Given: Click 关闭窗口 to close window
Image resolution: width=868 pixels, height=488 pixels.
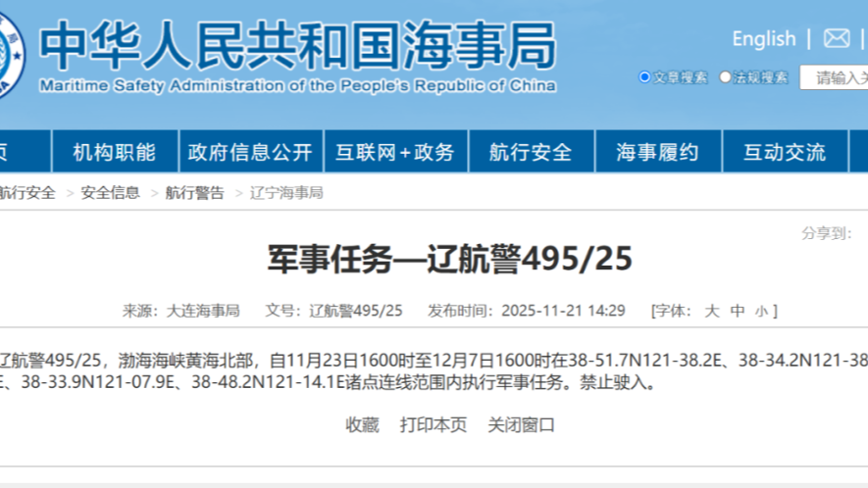Looking at the screenshot, I should pos(521,424).
